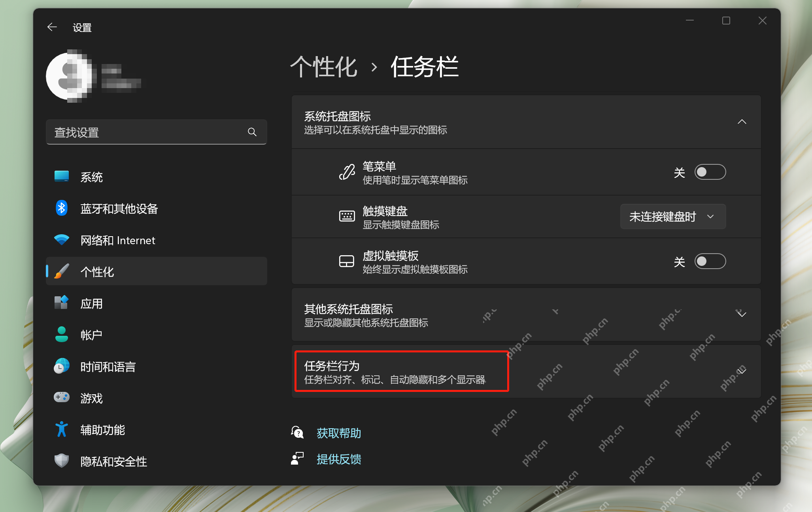812x512 pixels.
Task: Click the virtual touchpad icon
Action: [x=347, y=261]
